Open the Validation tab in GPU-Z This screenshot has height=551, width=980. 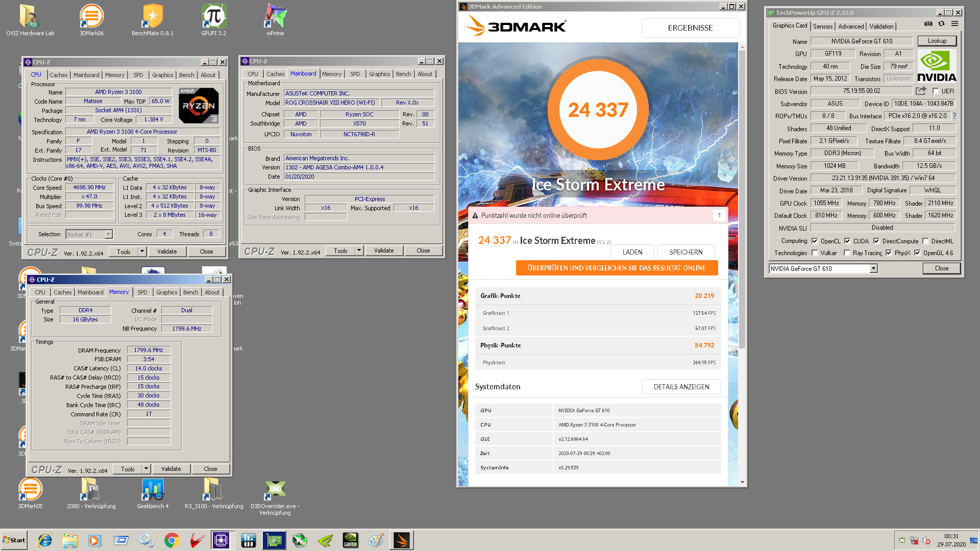point(881,26)
